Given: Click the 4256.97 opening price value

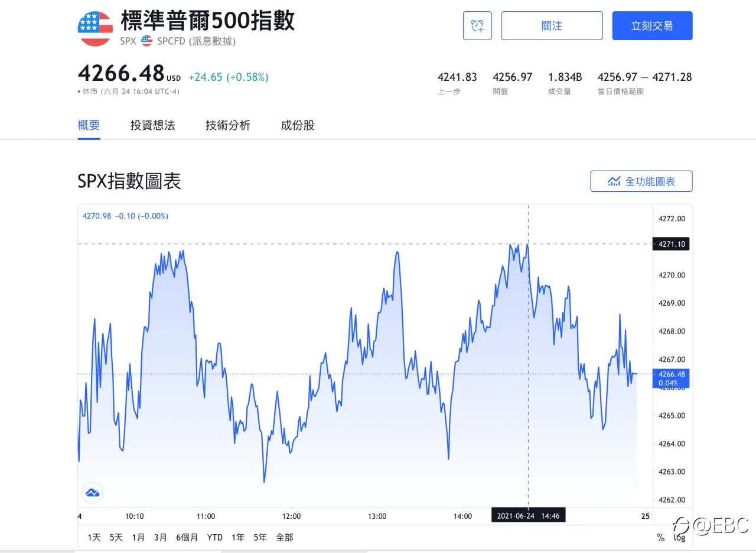Looking at the screenshot, I should coord(513,77).
